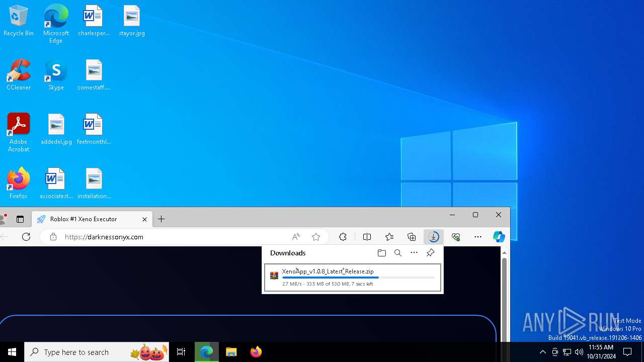This screenshot has height=362, width=644.
Task: Toggle the Downloads toolbar button
Action: (x=434, y=237)
